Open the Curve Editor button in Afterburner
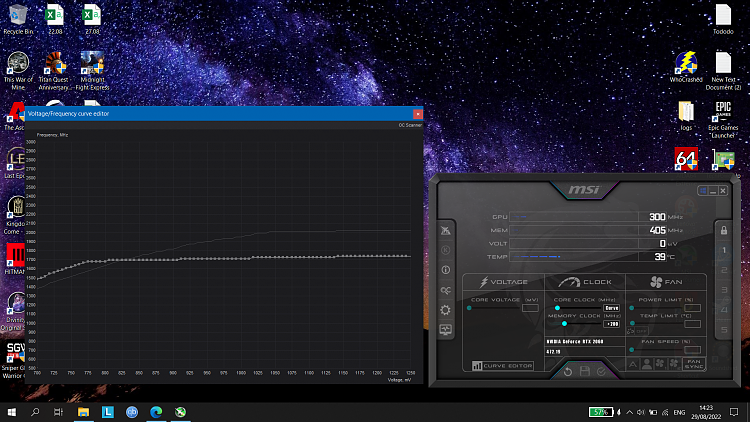 (502, 366)
